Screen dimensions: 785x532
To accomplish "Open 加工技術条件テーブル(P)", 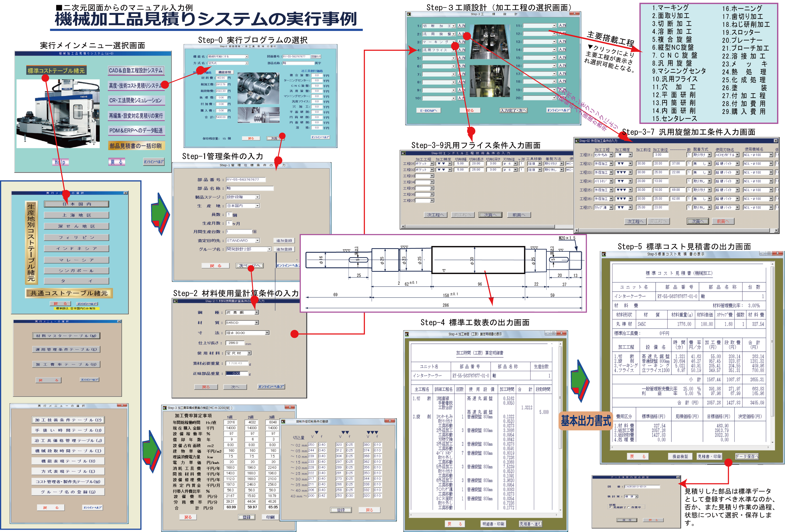I will pos(68,420).
